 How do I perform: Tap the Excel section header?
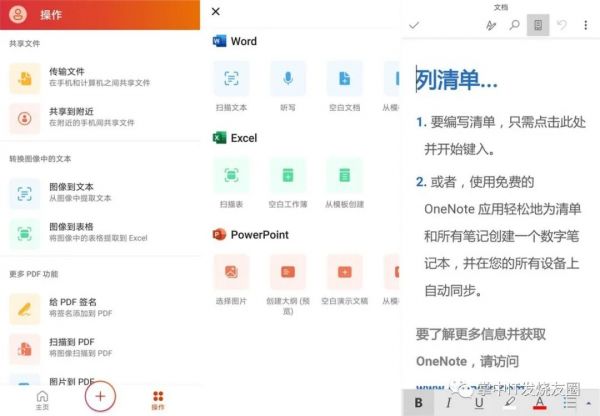[235, 138]
